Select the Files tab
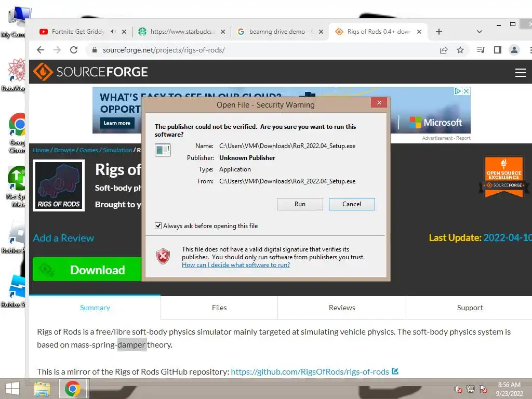This screenshot has height=399, width=532. [219, 308]
